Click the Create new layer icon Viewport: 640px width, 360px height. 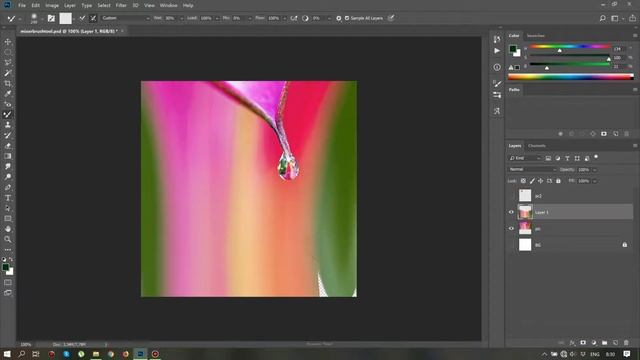pos(616,343)
